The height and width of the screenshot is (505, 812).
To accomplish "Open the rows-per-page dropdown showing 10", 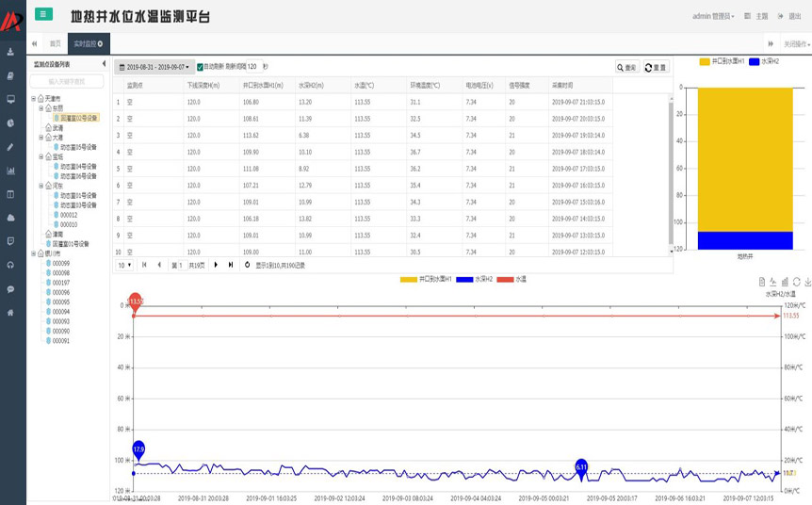I will tap(124, 266).
